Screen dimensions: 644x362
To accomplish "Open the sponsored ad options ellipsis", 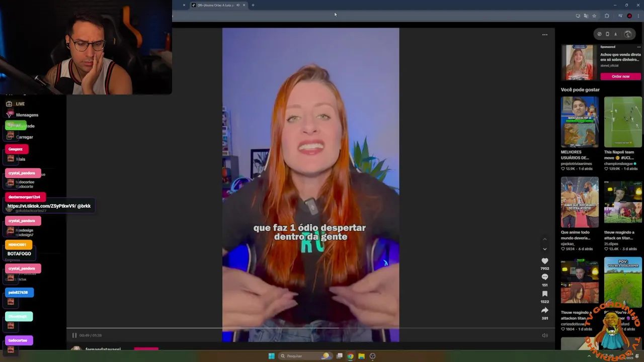I will 638,47.
